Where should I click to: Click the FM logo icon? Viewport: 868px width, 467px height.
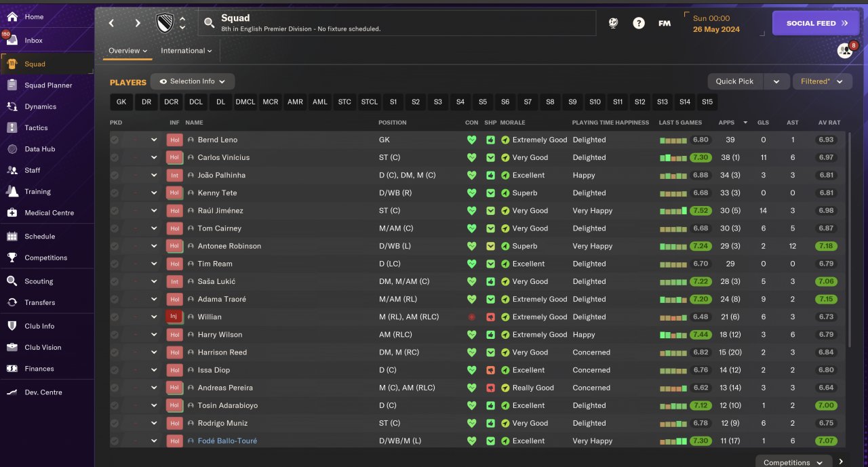tap(665, 23)
